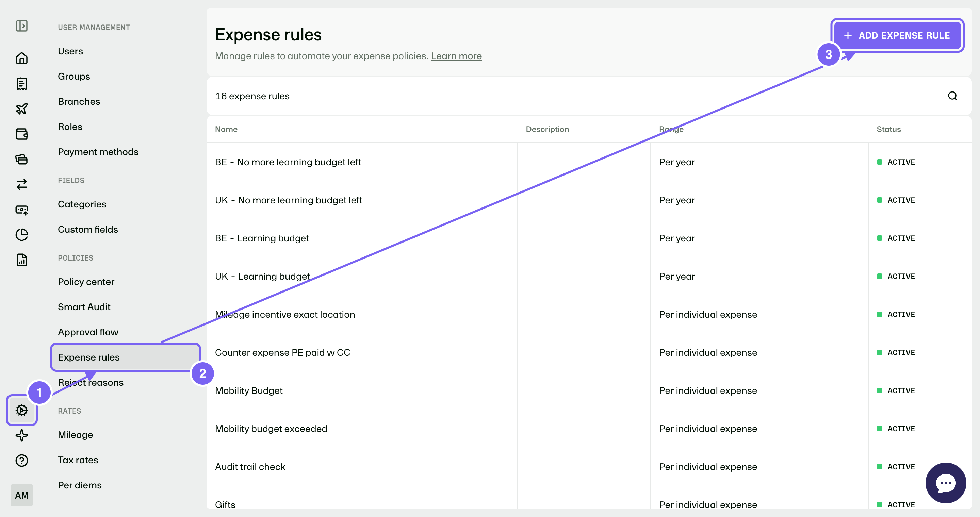Open the cards icon in sidebar
The height and width of the screenshot is (517, 980).
pos(22,159)
